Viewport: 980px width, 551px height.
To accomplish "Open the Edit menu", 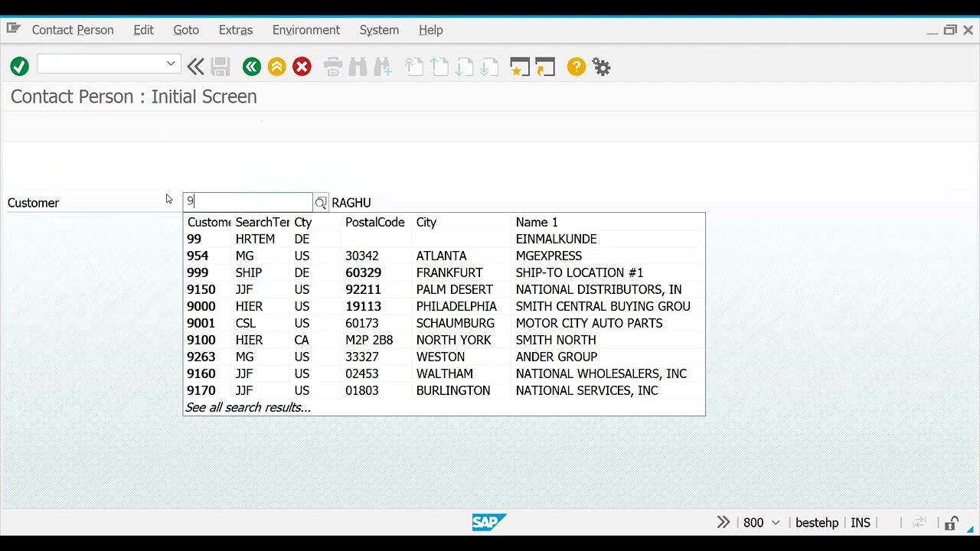I will 143,30.
